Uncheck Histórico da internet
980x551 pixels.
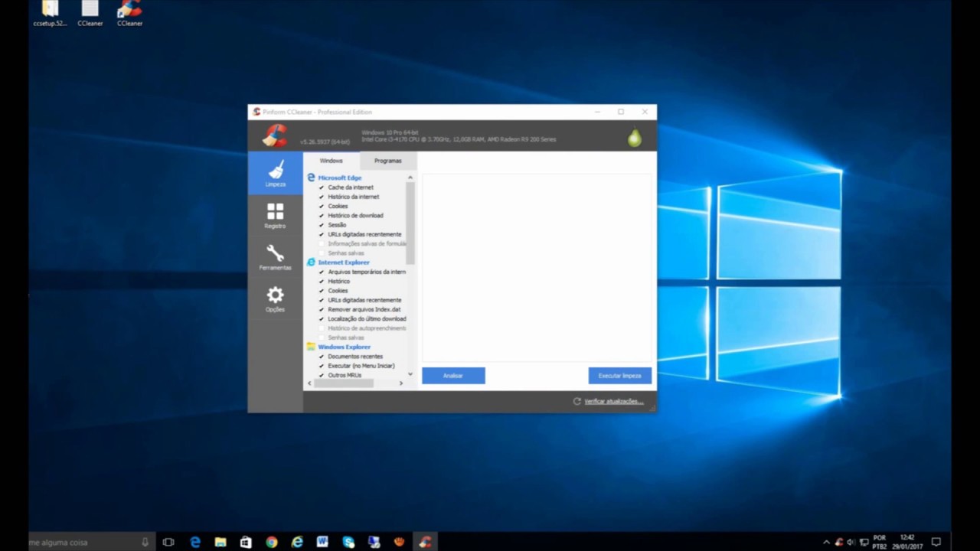tap(322, 197)
